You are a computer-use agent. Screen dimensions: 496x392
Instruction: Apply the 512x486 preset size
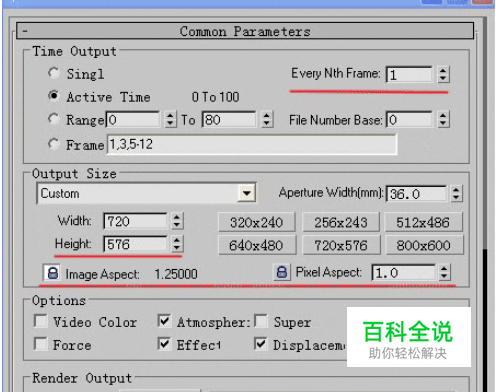click(x=423, y=222)
